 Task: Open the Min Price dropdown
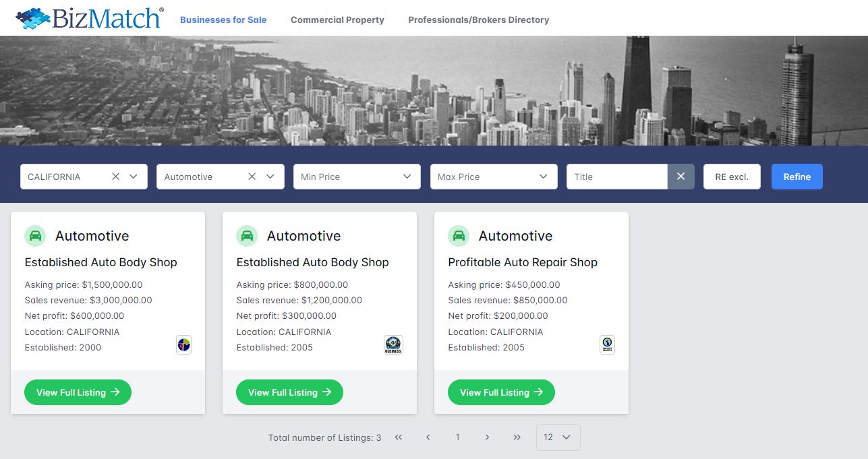coord(356,177)
